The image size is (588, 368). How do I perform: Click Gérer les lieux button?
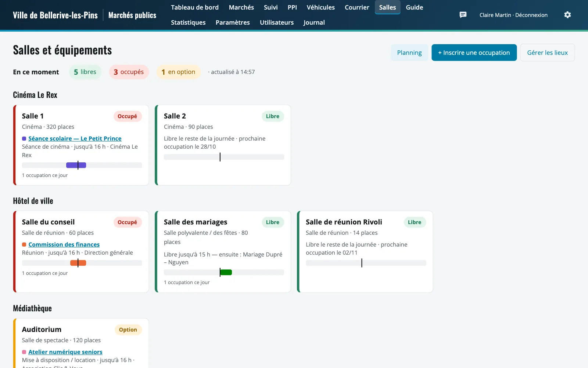[x=547, y=53]
